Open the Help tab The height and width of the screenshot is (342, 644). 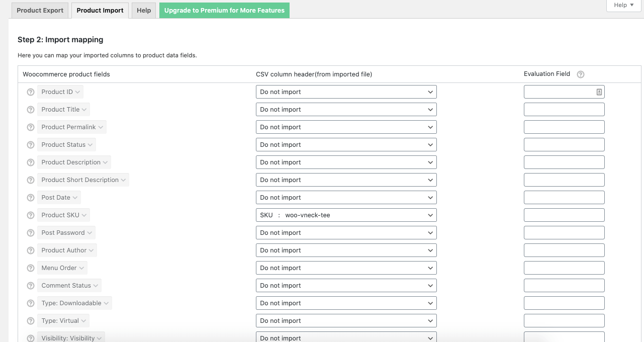point(143,10)
